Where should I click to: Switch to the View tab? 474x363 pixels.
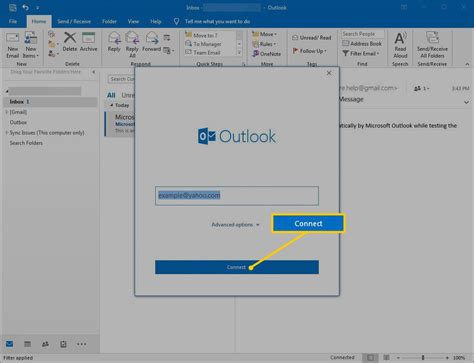133,21
